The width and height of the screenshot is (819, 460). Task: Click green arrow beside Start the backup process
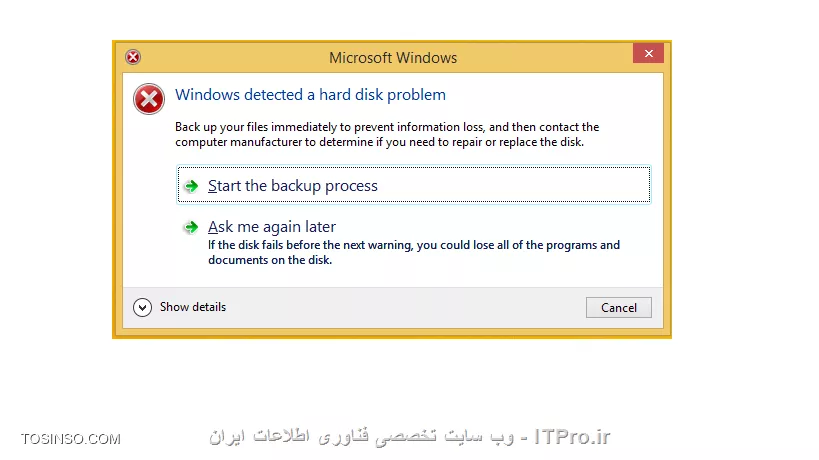coord(191,186)
